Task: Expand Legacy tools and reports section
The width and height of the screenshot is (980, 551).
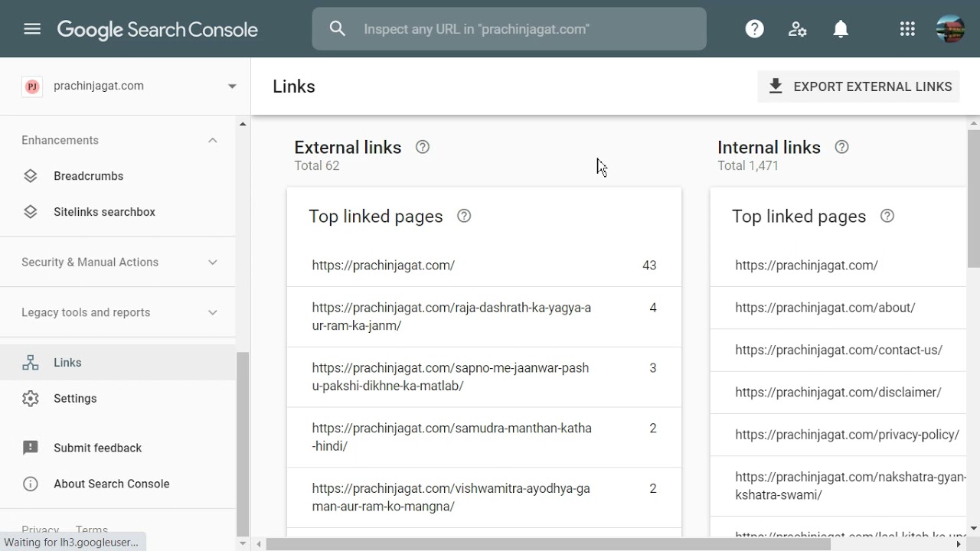Action: (x=213, y=312)
